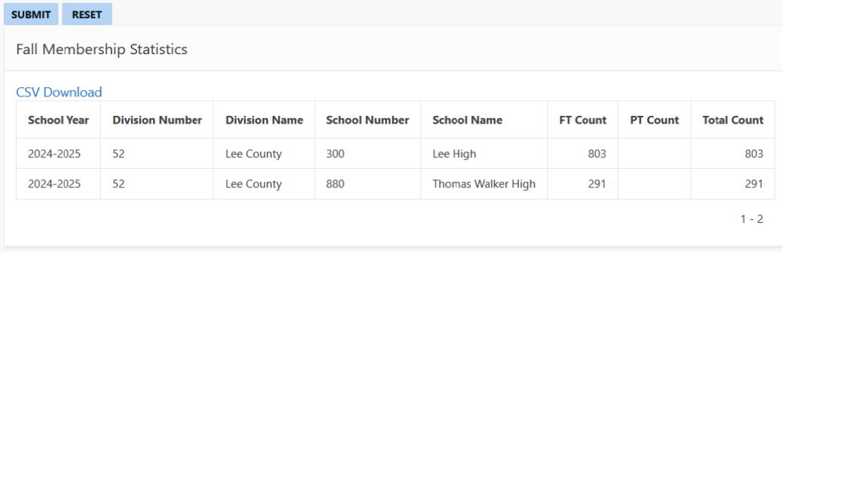Viewport: 868px width, 488px height.
Task: Click the 1 - 2 pagination indicator
Action: (751, 219)
